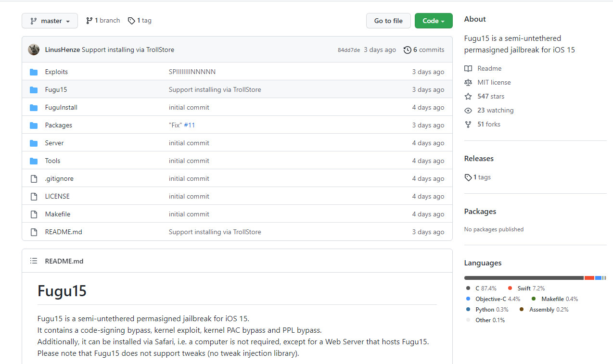Open the Fugu15 folder

(x=56, y=89)
